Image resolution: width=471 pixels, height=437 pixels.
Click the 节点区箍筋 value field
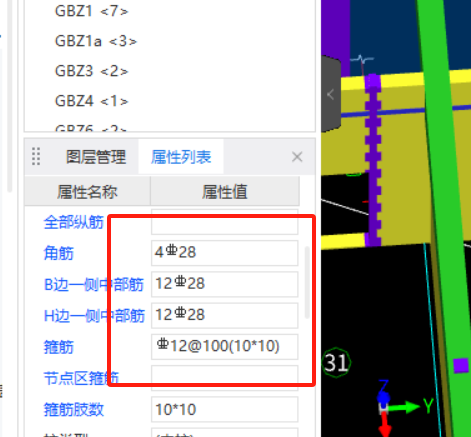224,378
